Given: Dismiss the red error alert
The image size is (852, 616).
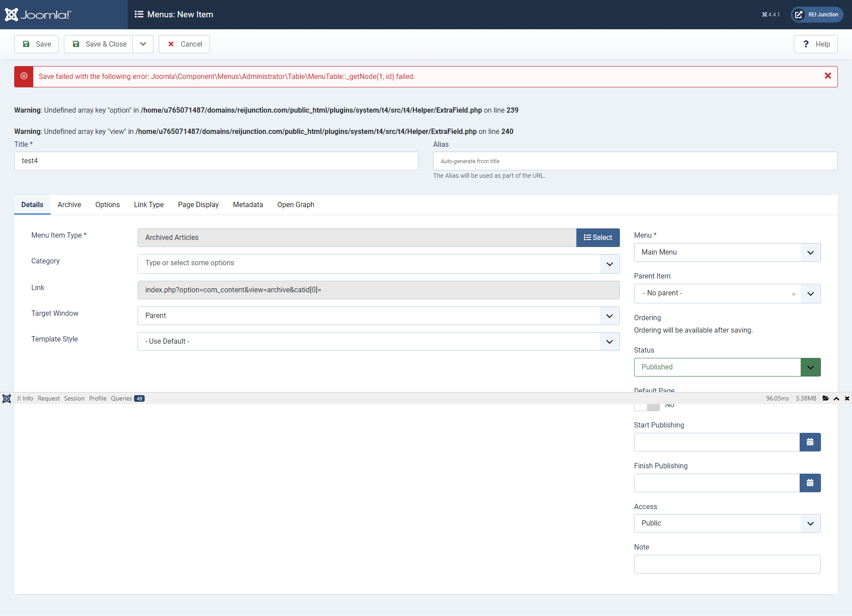Looking at the screenshot, I should tap(828, 76).
